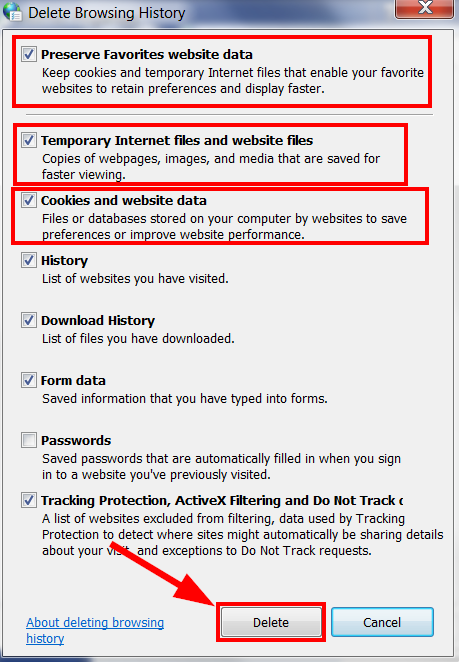Image resolution: width=459 pixels, height=662 pixels.
Task: Click the bold Cookies and website data label
Action: pos(124,200)
